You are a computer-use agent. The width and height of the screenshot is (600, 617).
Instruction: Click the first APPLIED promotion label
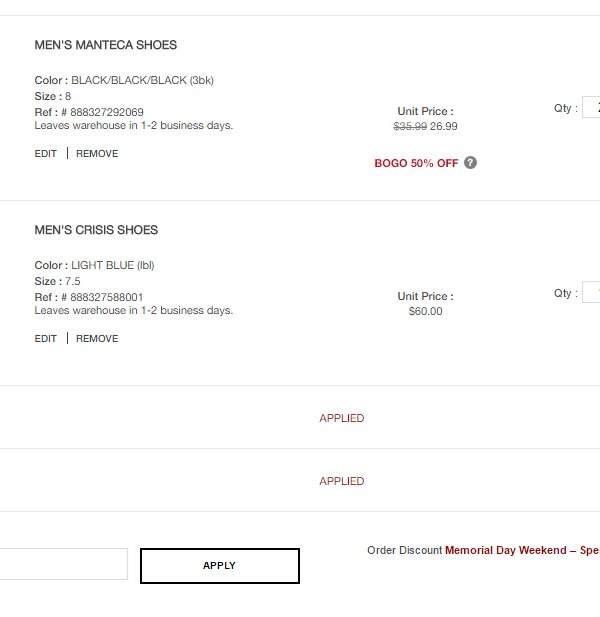pyautogui.click(x=342, y=418)
